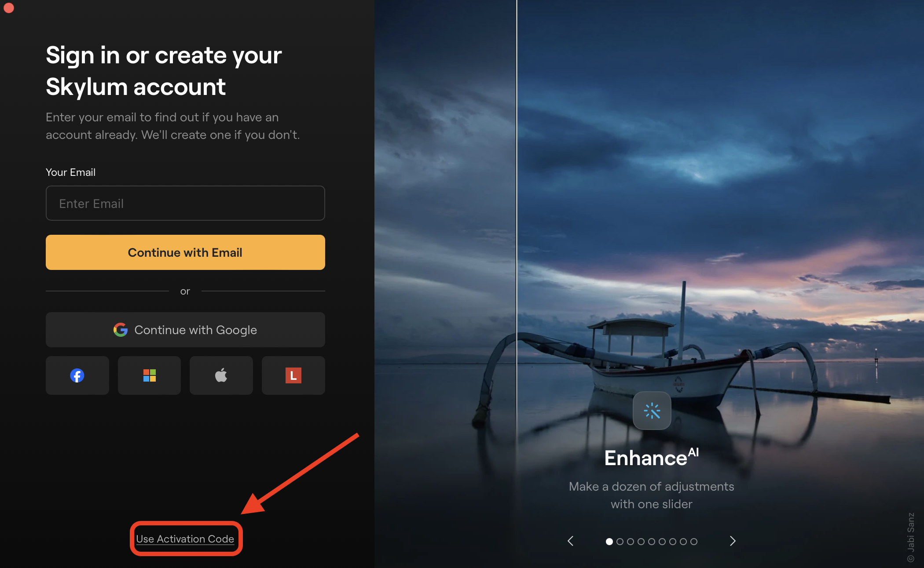Open Use Activation Code link
Image resolution: width=924 pixels, height=568 pixels.
(x=185, y=539)
